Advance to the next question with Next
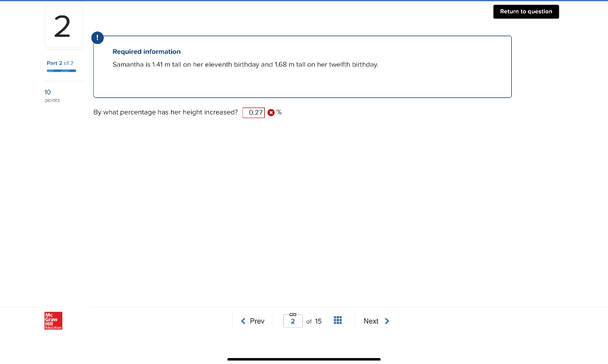Screen dimensions: 608x364 (376, 321)
